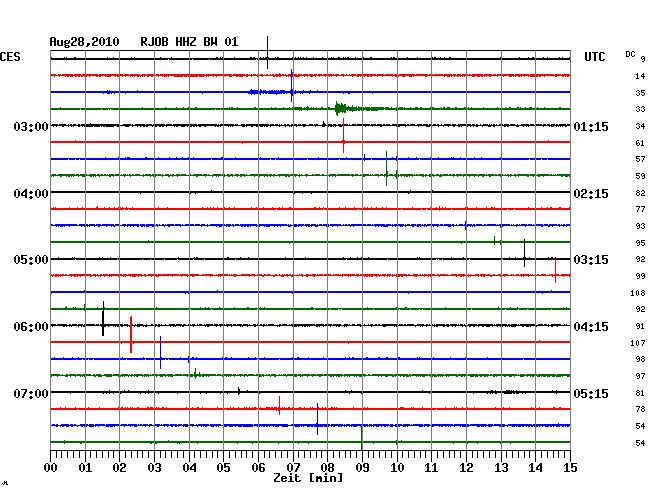This screenshot has height=494, width=650.
Task: Select the DC value '98'
Action: coord(640,359)
